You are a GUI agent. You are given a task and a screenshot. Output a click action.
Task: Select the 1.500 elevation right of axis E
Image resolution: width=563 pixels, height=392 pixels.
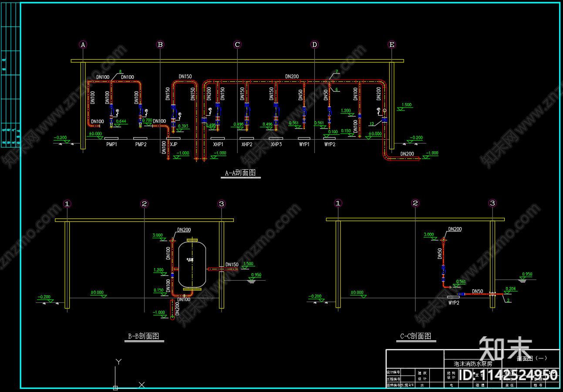pos(407,105)
